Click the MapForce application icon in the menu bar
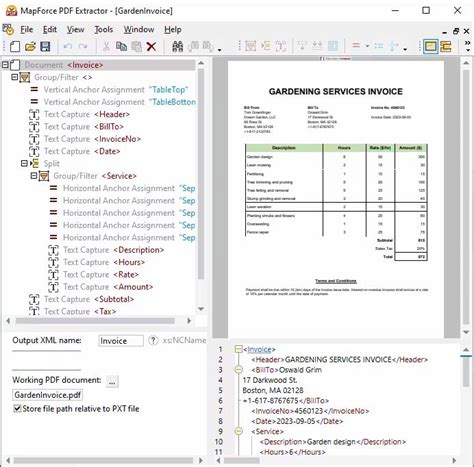 (8, 29)
